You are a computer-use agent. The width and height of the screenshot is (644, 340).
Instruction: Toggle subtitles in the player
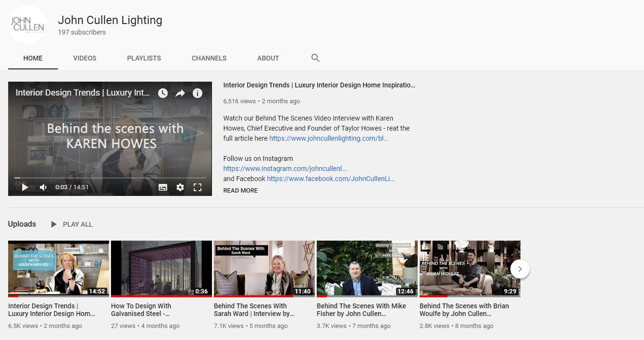tap(163, 187)
